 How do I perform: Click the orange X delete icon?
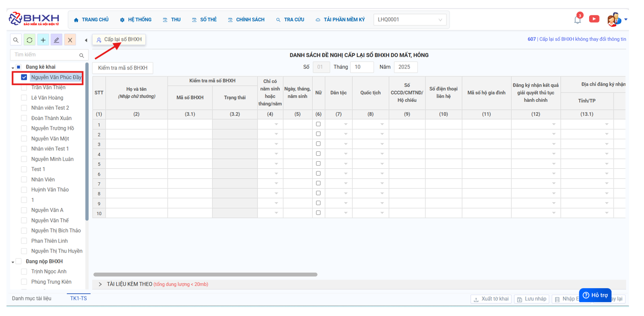tap(70, 40)
